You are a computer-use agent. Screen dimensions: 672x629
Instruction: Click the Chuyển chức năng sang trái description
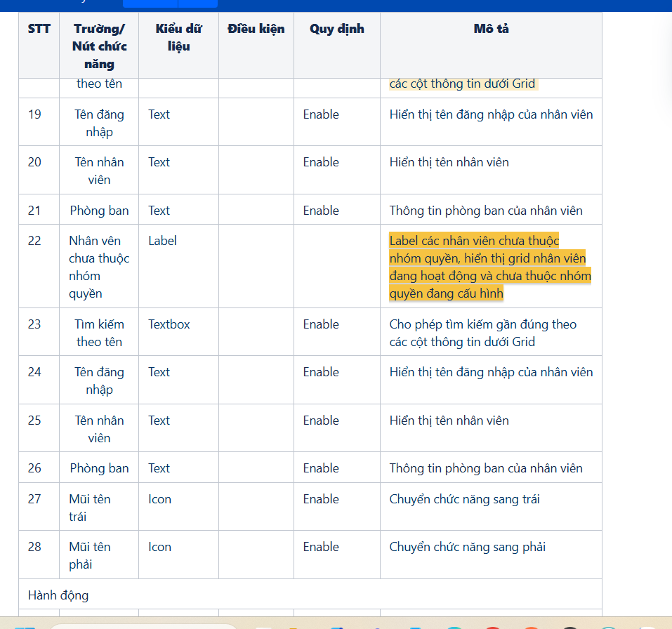point(464,499)
